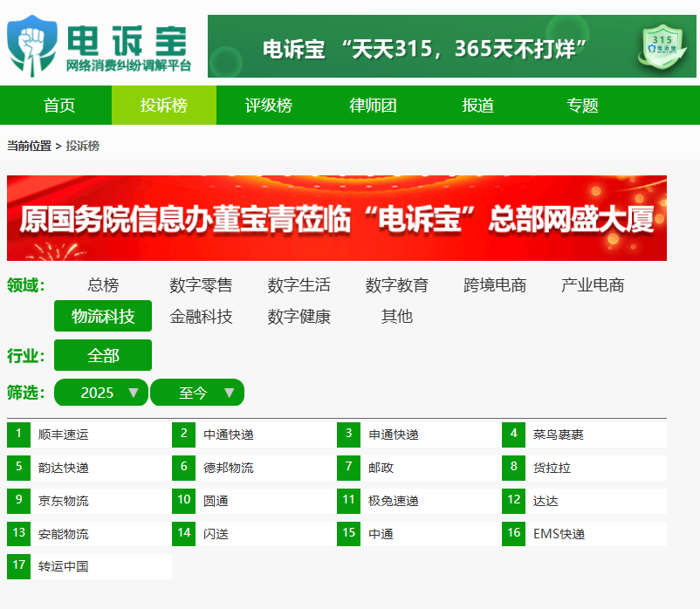Switch to the 报道 tab
The height and width of the screenshot is (609, 700).
point(477,106)
